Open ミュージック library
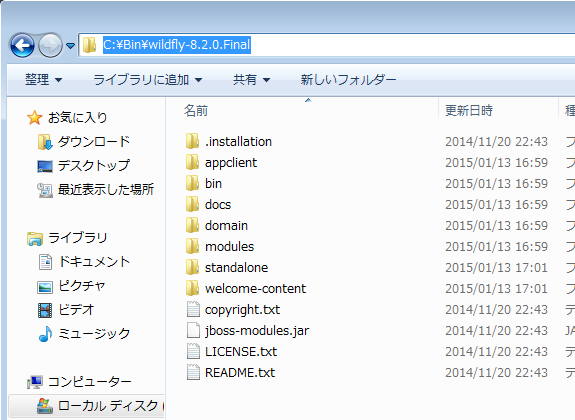Image resolution: width=575 pixels, height=420 pixels. (94, 333)
